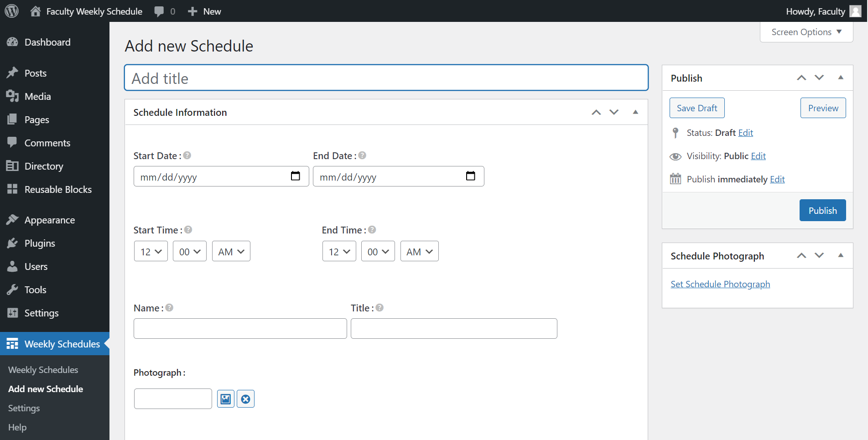
Task: Toggle the Schedule Photograph panel arrow
Action: point(841,255)
